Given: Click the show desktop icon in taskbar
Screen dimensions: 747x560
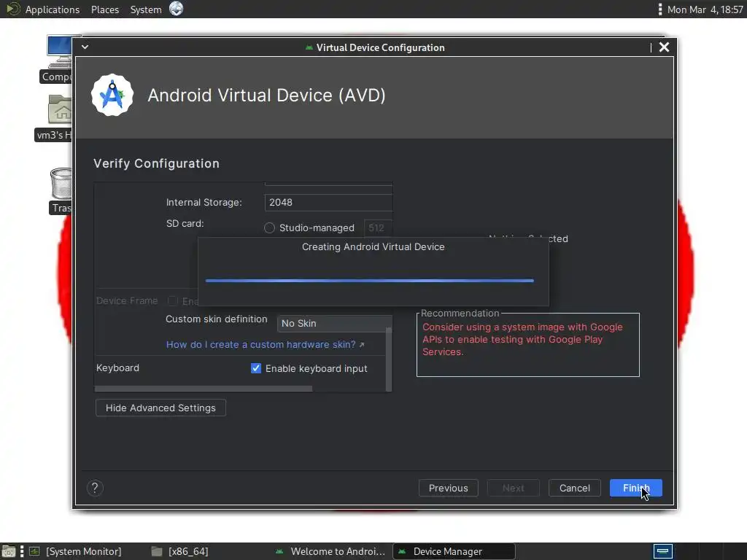Looking at the screenshot, I should (9, 551).
